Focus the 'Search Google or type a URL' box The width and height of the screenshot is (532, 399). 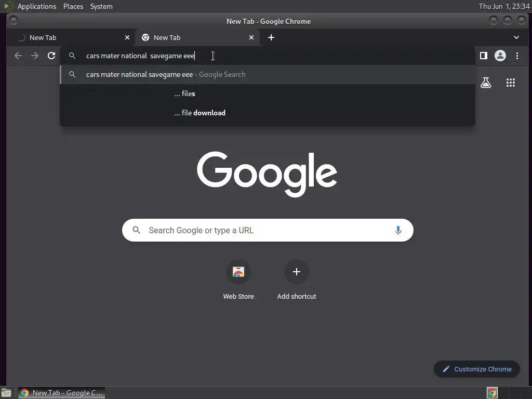(268, 230)
